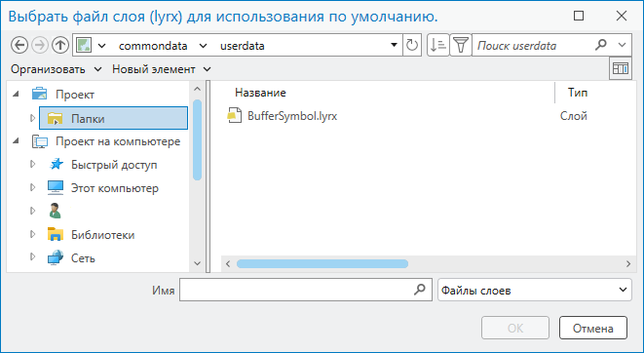Screen dimensions: 644x353
Task: Expand the search options dropdown
Action: pos(622,45)
